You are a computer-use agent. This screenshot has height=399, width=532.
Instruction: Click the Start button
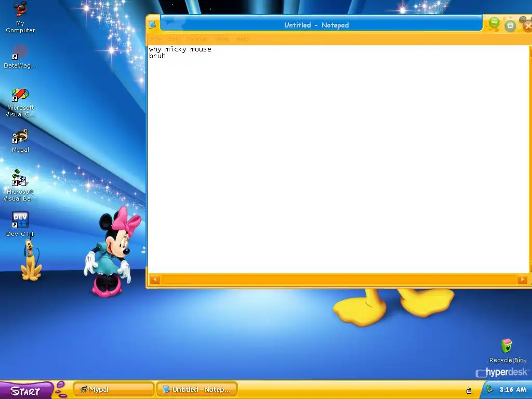point(26,391)
